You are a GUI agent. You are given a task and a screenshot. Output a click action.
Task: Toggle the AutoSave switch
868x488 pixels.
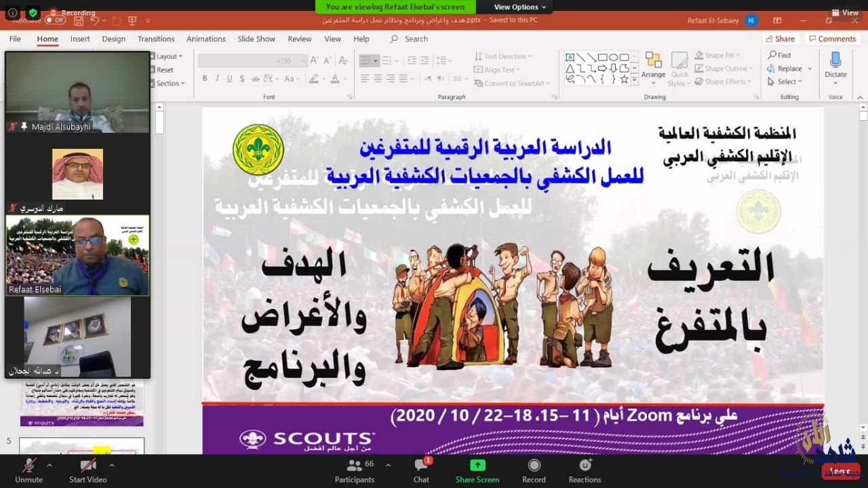tap(55, 20)
